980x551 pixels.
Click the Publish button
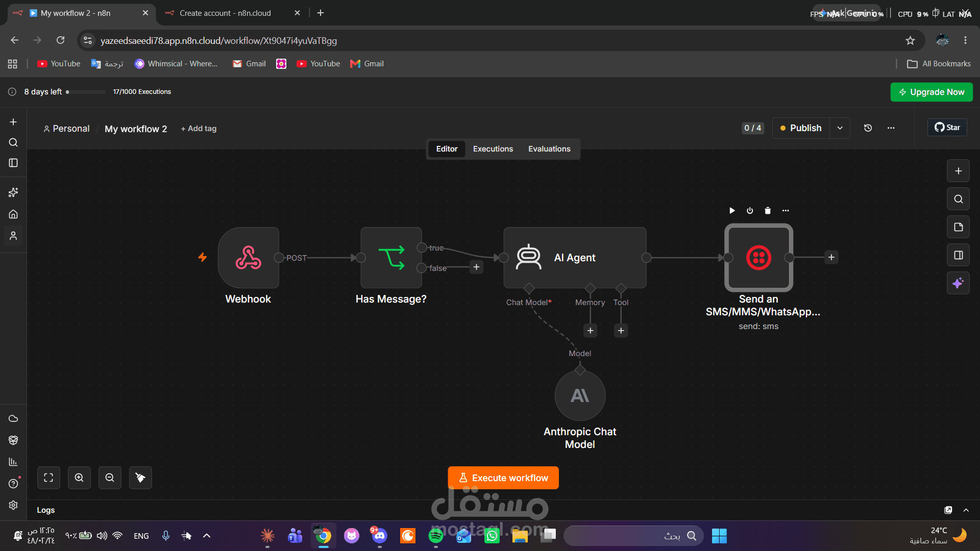click(x=801, y=128)
